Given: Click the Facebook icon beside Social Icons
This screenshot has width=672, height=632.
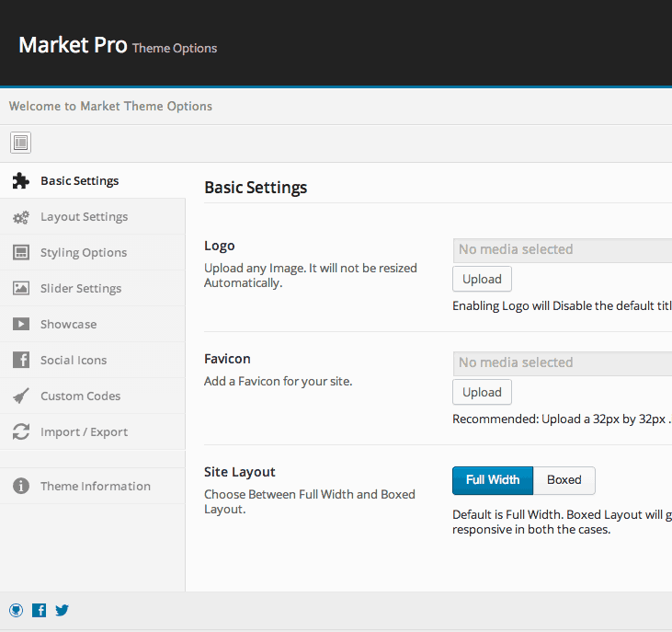Looking at the screenshot, I should pyautogui.click(x=20, y=361).
